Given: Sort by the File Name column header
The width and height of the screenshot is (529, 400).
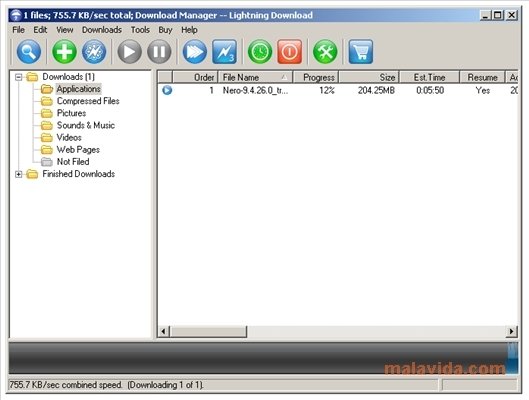Looking at the screenshot, I should tap(255, 77).
